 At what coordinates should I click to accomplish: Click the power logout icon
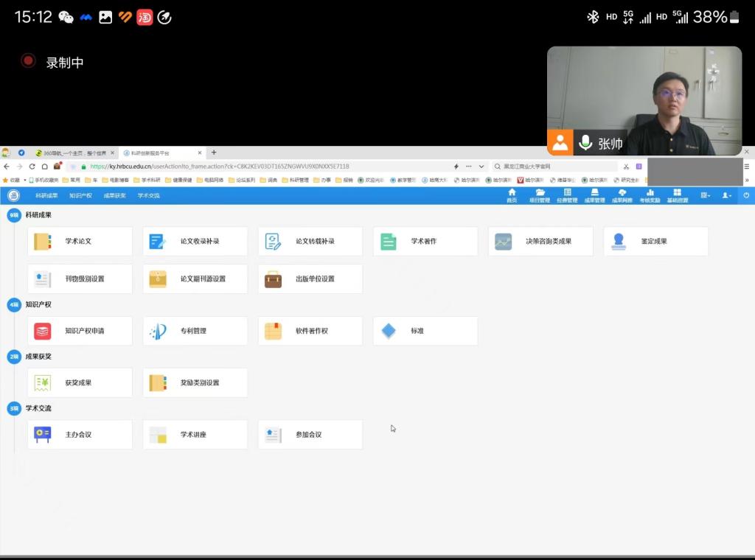click(x=745, y=195)
